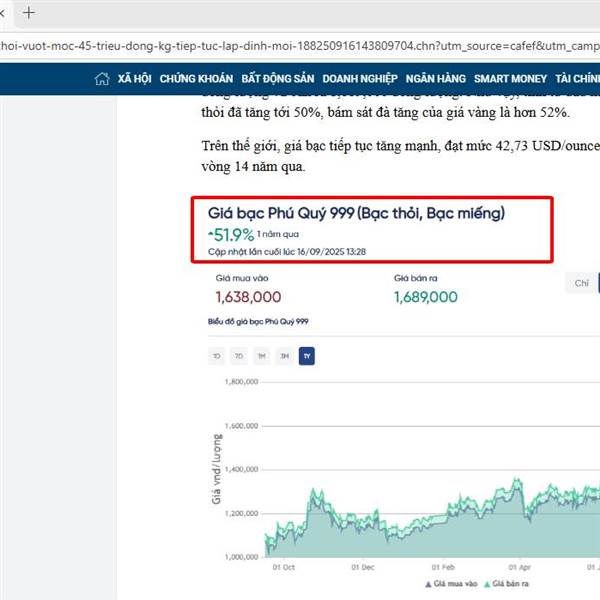The height and width of the screenshot is (600, 600).
Task: Click the 01 Apr axis label
Action: pyautogui.click(x=520, y=567)
